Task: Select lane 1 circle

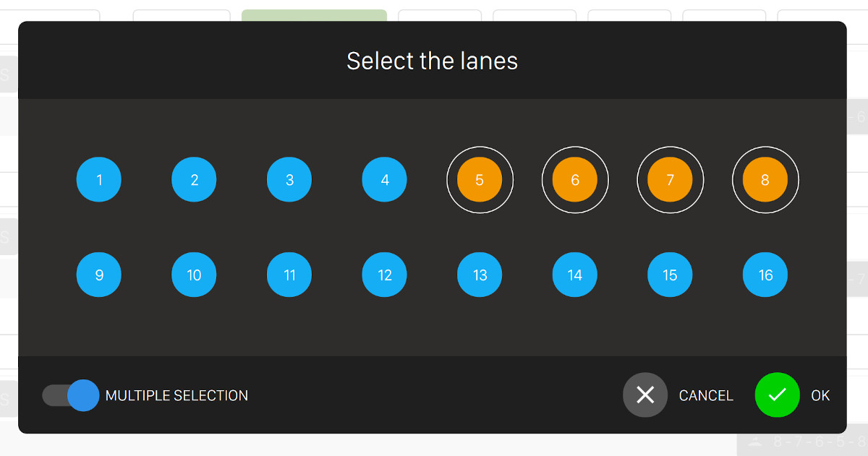Action: (99, 180)
